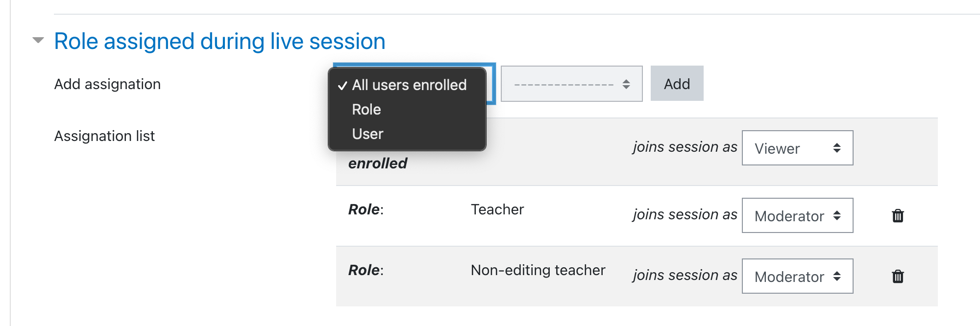Image resolution: width=980 pixels, height=326 pixels.
Task: Click the Role assigned during live session heading
Action: (220, 41)
